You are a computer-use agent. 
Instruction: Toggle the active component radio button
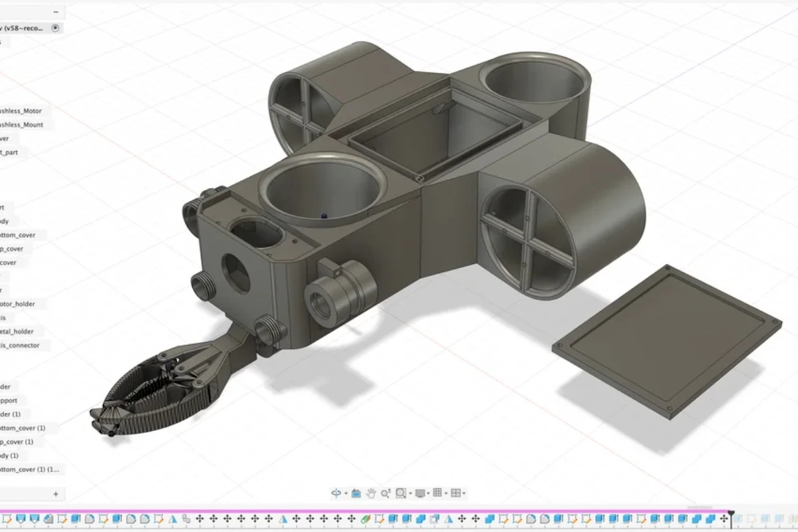pyautogui.click(x=55, y=28)
